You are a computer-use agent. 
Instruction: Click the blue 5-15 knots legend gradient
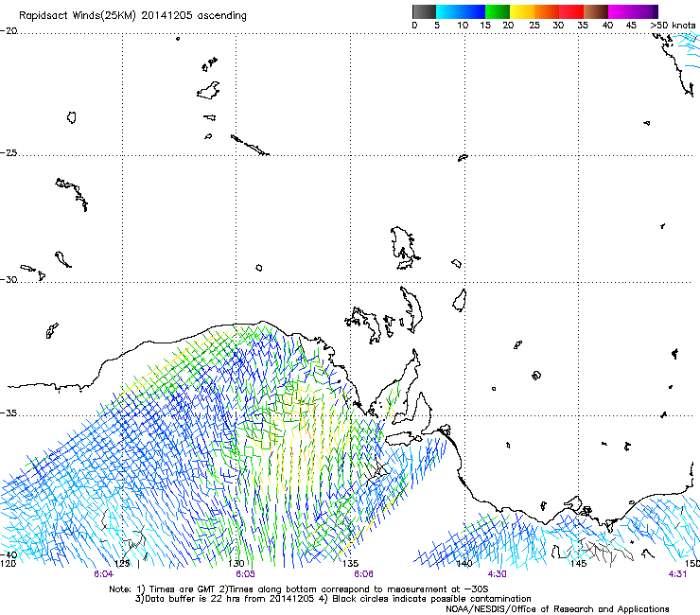[461, 11]
